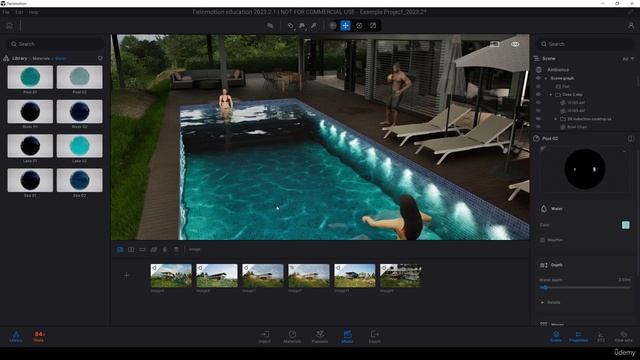Open the View sets panel
Image resolution: width=640 pixels, height=360 pixels.
click(623, 337)
